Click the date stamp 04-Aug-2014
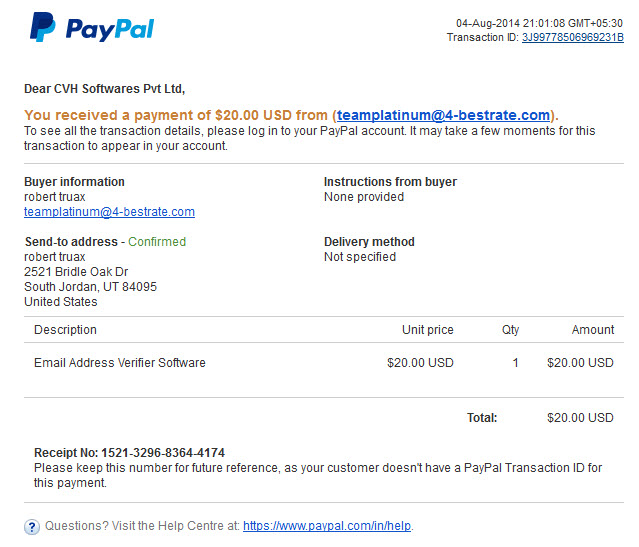This screenshot has height=547, width=639. click(487, 23)
